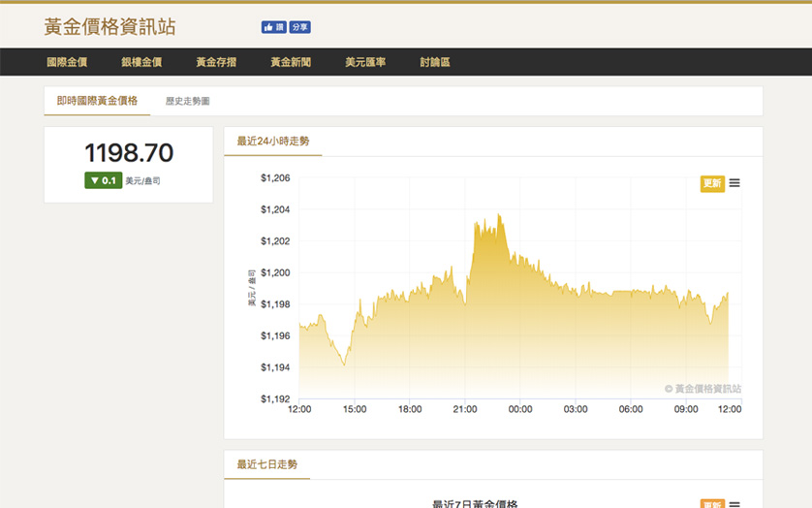Select the 即時國際黃金價格 tab
812x508 pixels.
click(x=97, y=101)
